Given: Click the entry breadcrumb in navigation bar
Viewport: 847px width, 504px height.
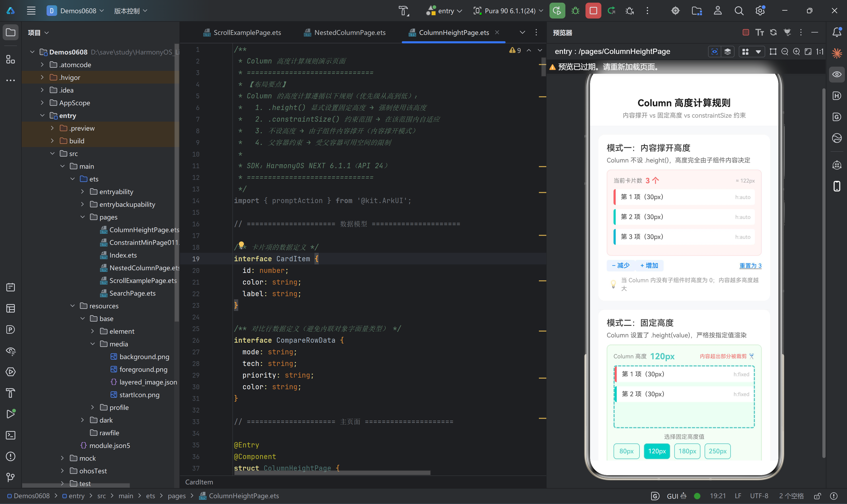Looking at the screenshot, I should (73, 496).
